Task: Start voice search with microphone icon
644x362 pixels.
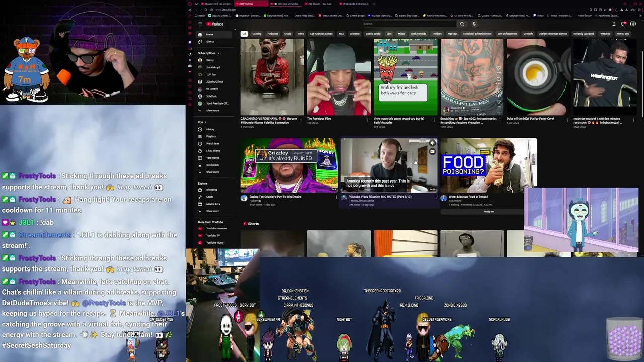Action: point(474,24)
